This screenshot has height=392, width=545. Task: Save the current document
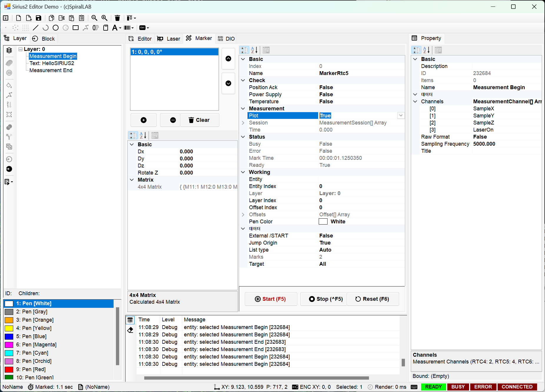click(x=39, y=18)
